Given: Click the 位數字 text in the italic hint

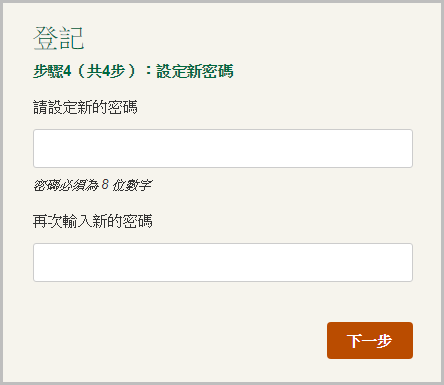Looking at the screenshot, I should (x=132, y=185).
